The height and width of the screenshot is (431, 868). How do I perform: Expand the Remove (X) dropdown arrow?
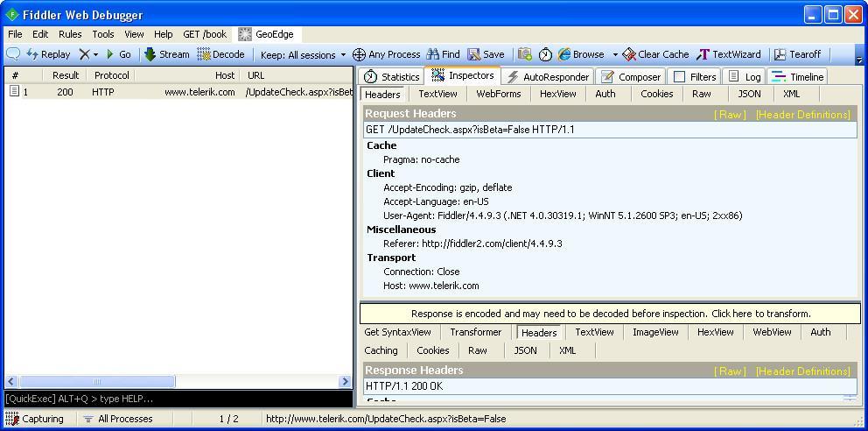pyautogui.click(x=96, y=54)
